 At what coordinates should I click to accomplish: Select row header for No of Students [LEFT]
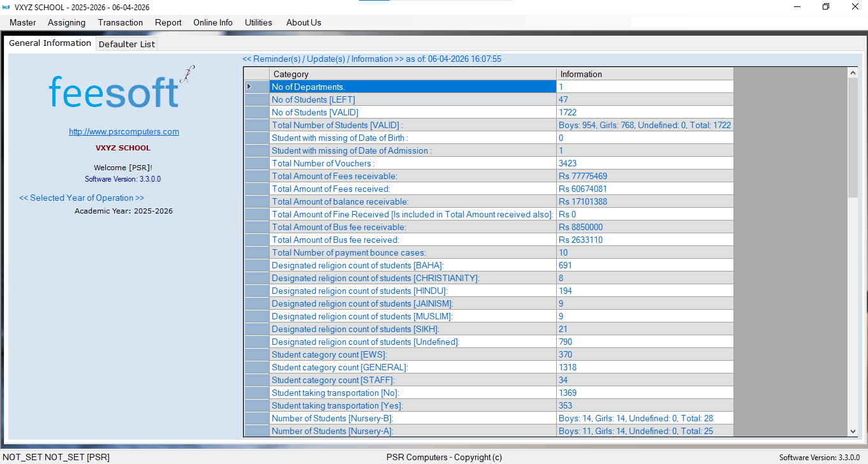pyautogui.click(x=256, y=99)
